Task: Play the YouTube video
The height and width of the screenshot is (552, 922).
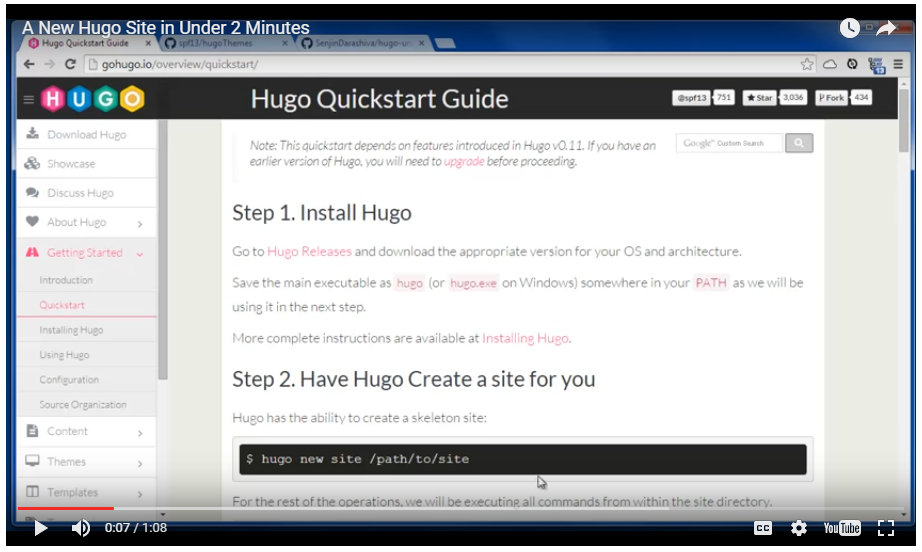Action: pos(40,528)
